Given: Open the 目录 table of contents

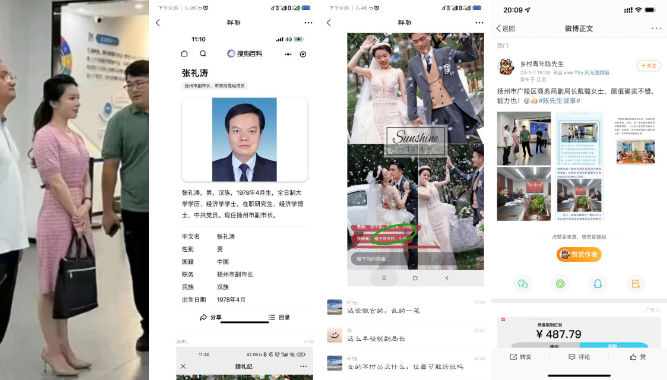Looking at the screenshot, I should pyautogui.click(x=279, y=317).
